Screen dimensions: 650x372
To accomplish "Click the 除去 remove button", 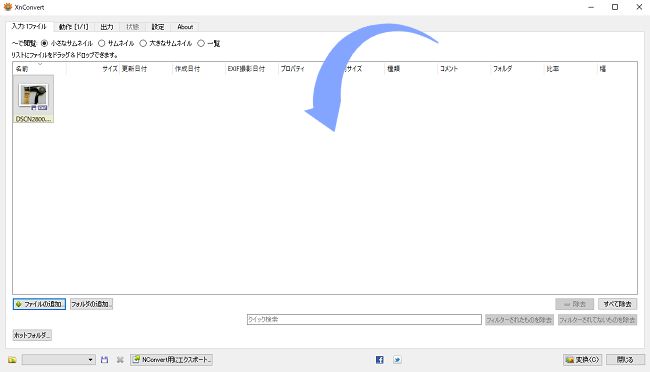I will [x=575, y=304].
